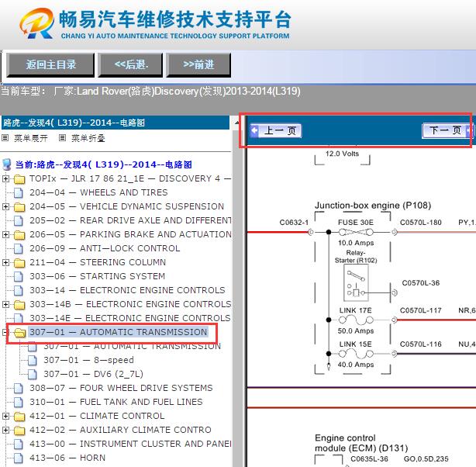Open 303-14E ELECTRONIC ENGINE CONTROLS
476x467 pixels.
(130, 318)
